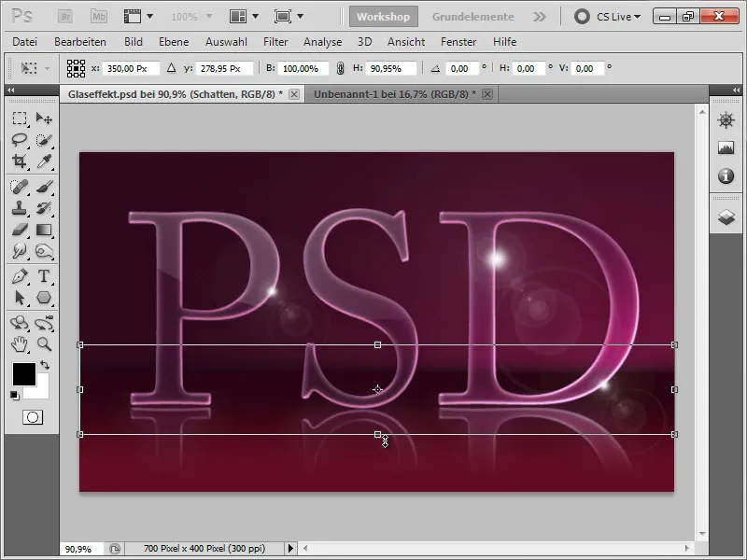
Task: Click the X position input field
Action: 131,68
